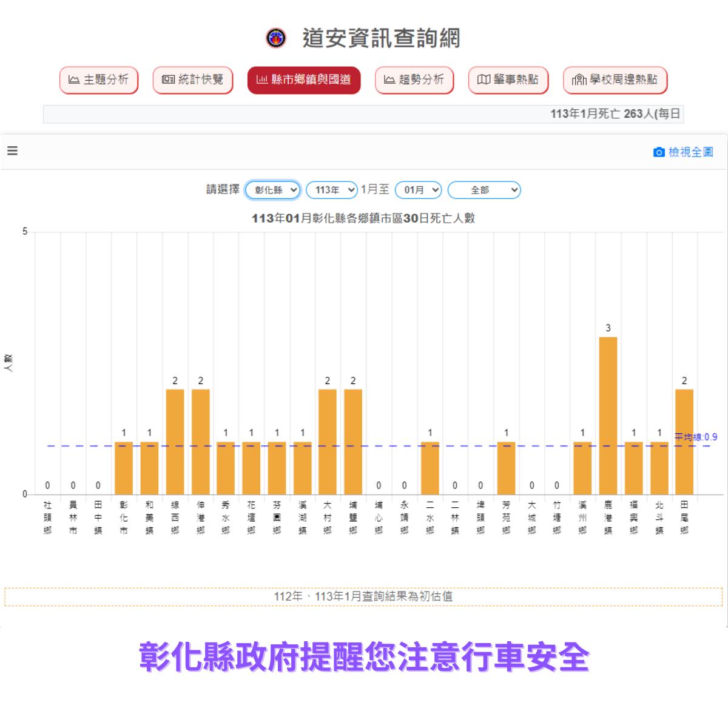The image size is (728, 728).
Task: Select the 縣市鄉鎮與國道 tab
Action: click(x=304, y=80)
